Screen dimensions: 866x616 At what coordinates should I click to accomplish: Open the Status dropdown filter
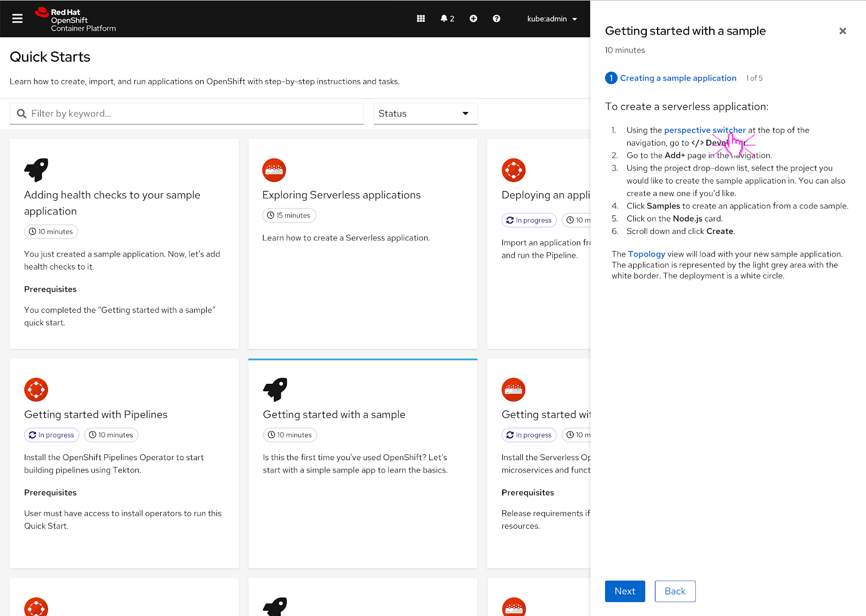click(425, 114)
